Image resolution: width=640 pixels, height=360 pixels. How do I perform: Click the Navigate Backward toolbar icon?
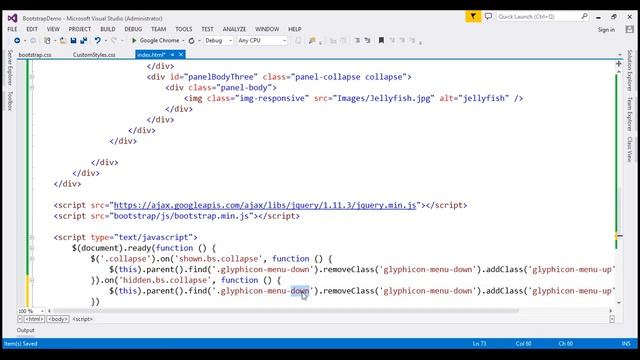pos(17,40)
